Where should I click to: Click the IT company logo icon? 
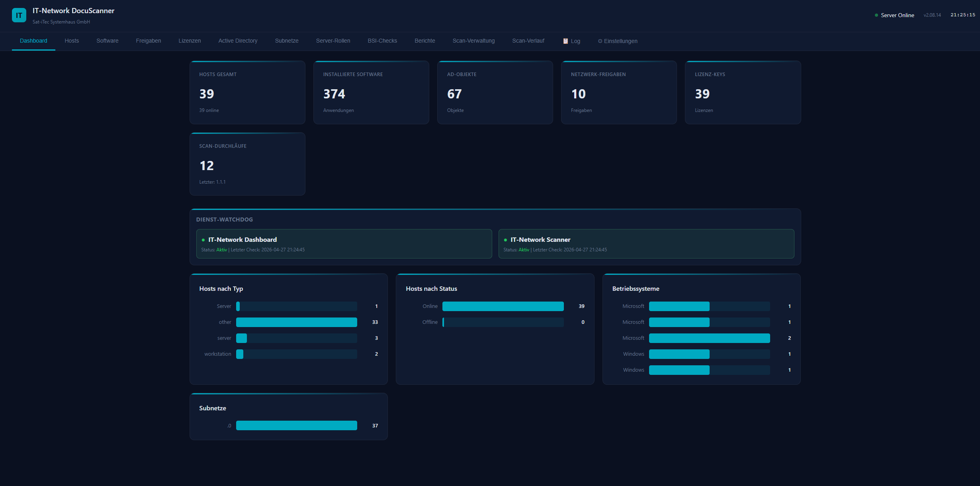pos(19,16)
